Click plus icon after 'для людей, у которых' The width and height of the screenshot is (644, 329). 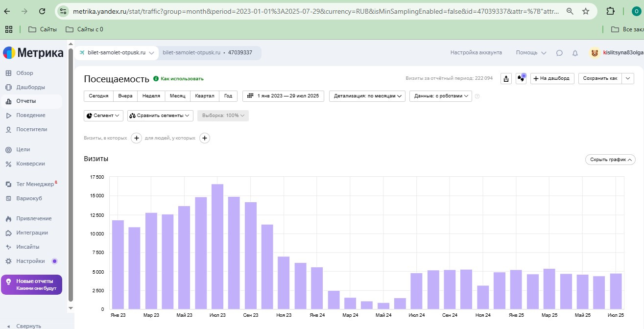tap(205, 138)
